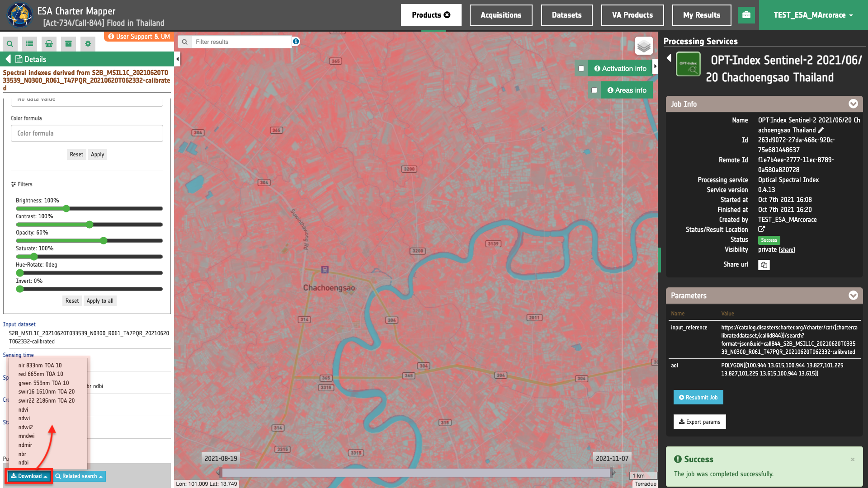Open the TEST_ESA_MArcorace user menu
The height and width of the screenshot is (488, 868).
[x=813, y=15]
